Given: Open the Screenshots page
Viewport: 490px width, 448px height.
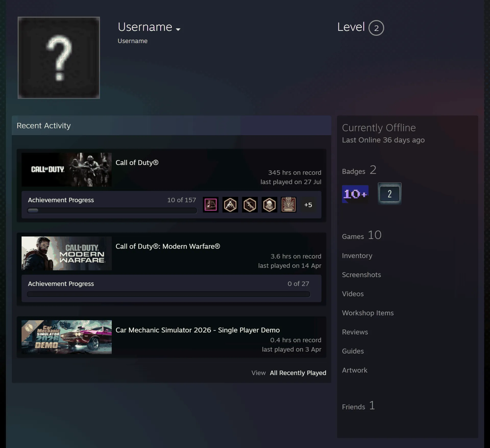Looking at the screenshot, I should (x=361, y=275).
